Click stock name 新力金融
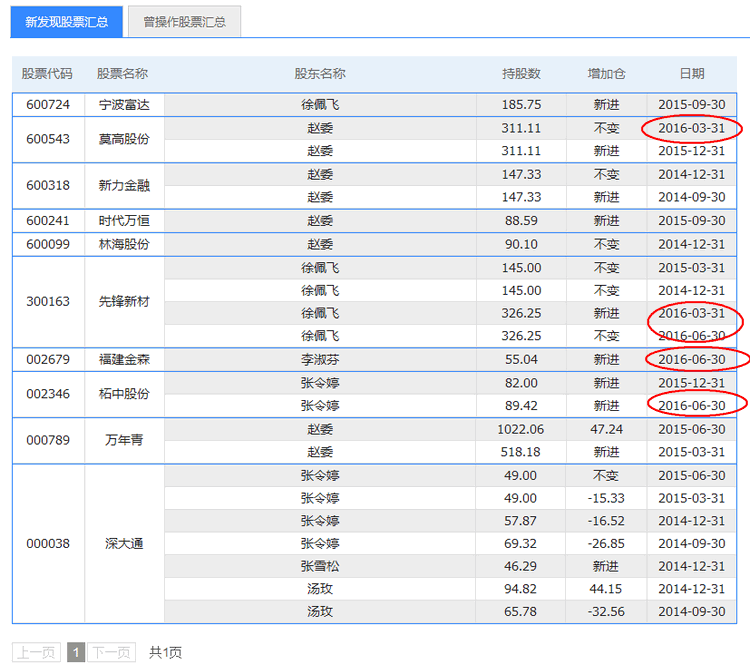Screen dimensions: 750x665 [124, 186]
